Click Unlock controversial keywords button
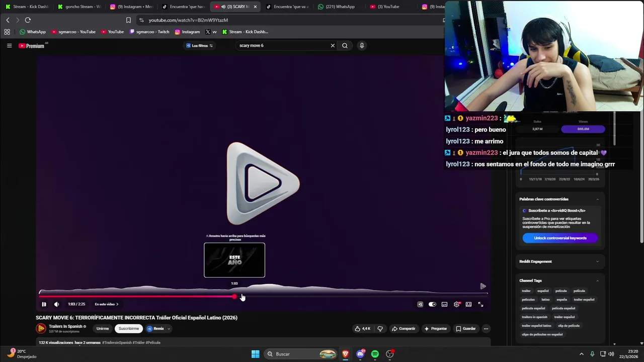Viewport: 644px width, 362px height. coord(560,238)
